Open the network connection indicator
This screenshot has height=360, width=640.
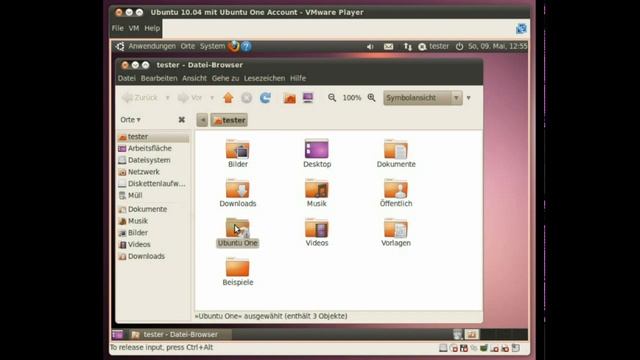407,47
